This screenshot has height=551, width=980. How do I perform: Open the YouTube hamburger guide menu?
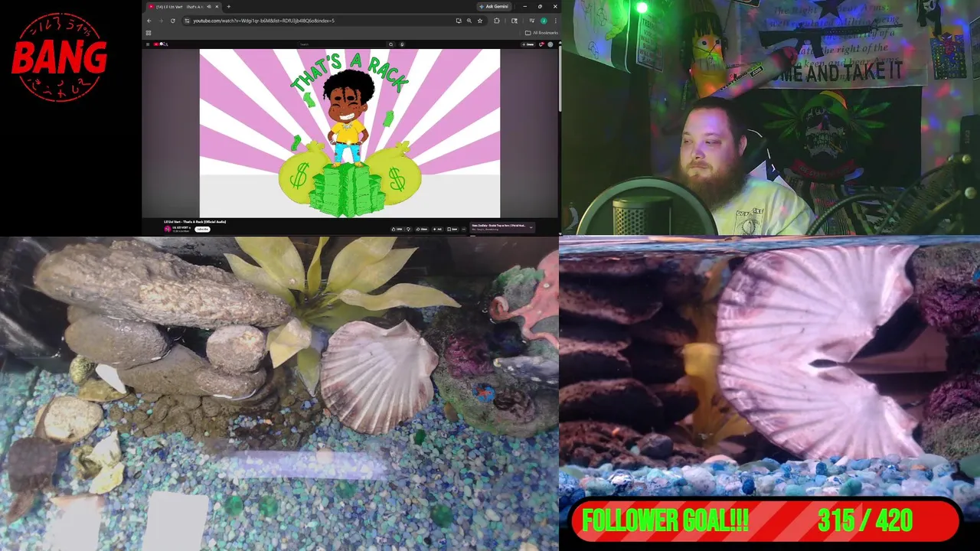[148, 44]
